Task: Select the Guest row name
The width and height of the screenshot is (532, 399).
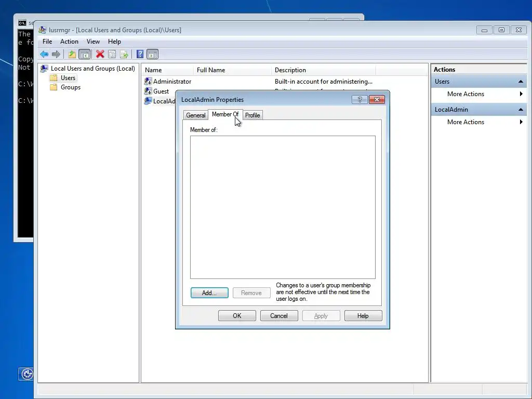Action: point(161,91)
